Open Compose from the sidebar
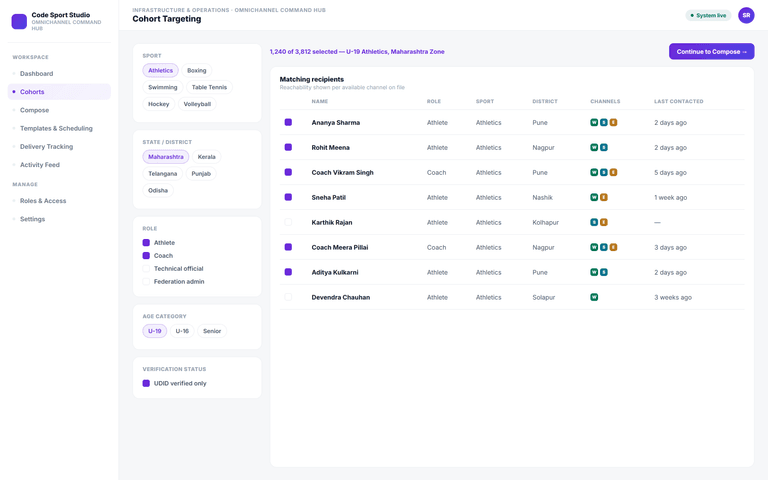Viewport: 768px width, 480px height. pyautogui.click(x=59, y=110)
